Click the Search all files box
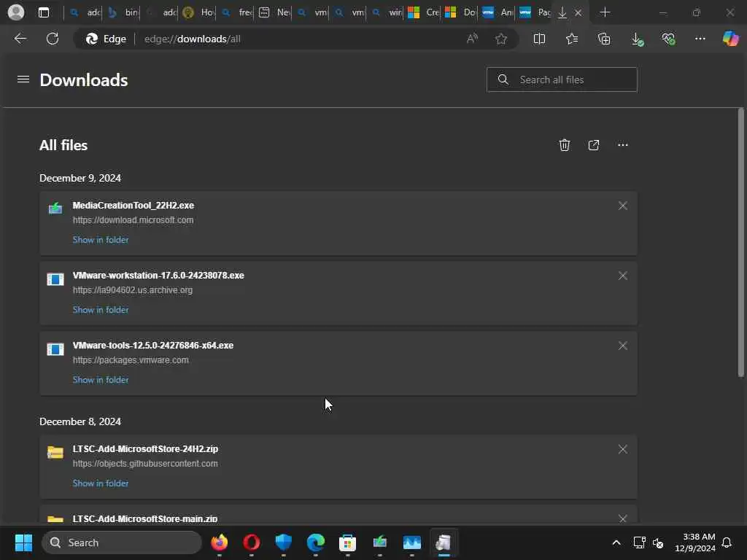Image resolution: width=747 pixels, height=560 pixels. (562, 79)
